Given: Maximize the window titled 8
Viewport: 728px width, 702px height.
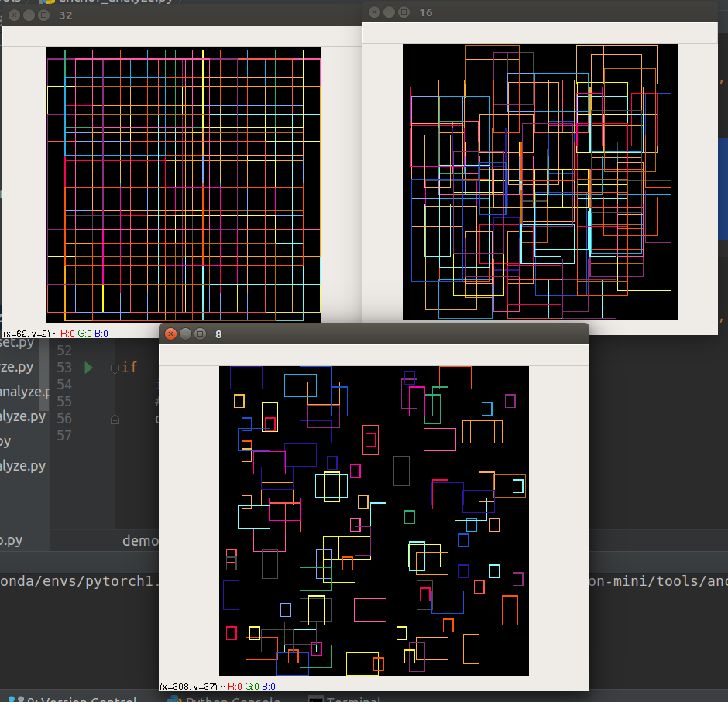Looking at the screenshot, I should point(200,334).
